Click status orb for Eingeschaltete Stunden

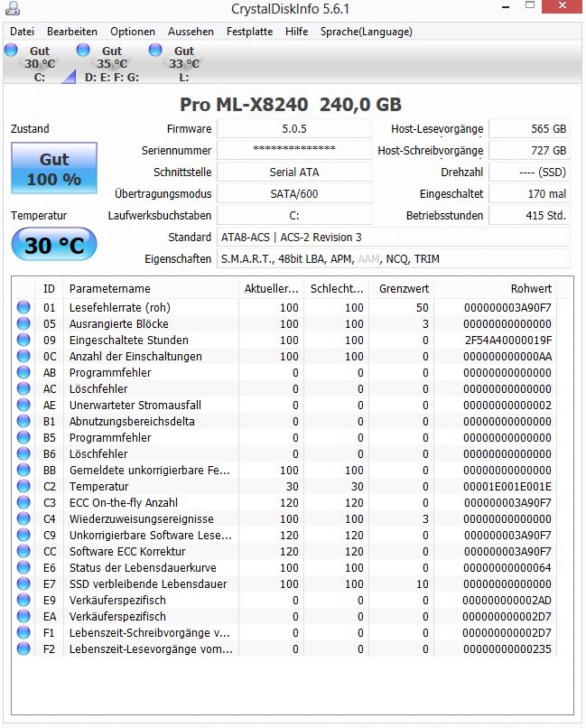(x=23, y=340)
